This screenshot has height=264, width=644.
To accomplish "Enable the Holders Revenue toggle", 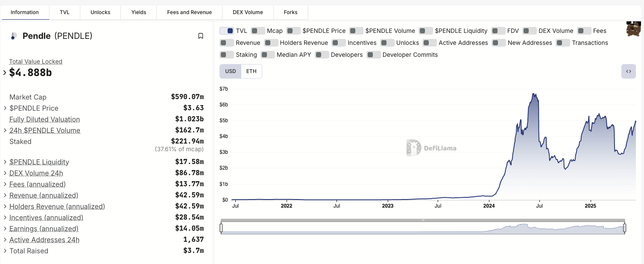I will point(271,43).
